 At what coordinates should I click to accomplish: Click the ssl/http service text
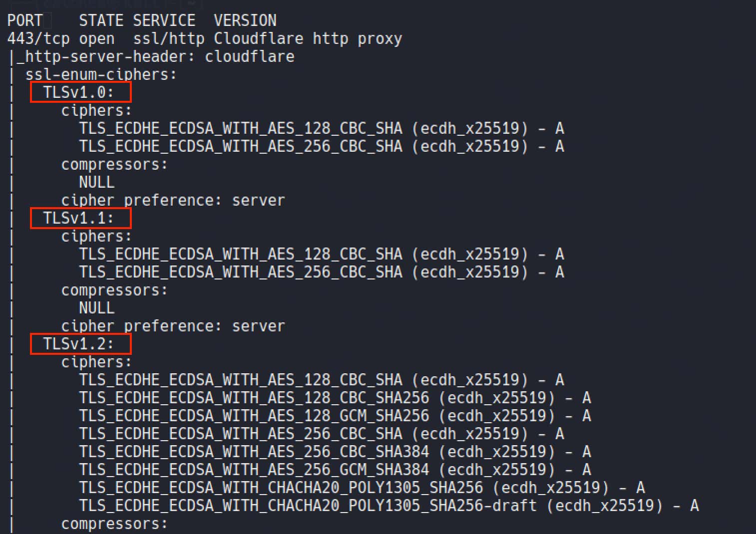[x=168, y=38]
